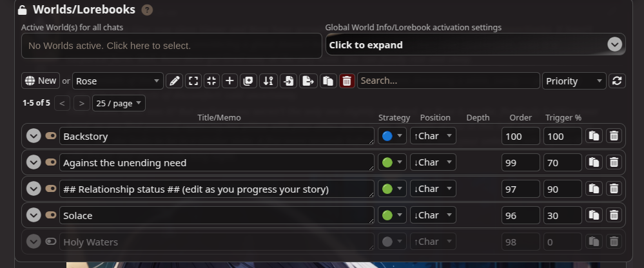
Task: Open the 25 / page dropdown
Action: 119,104
